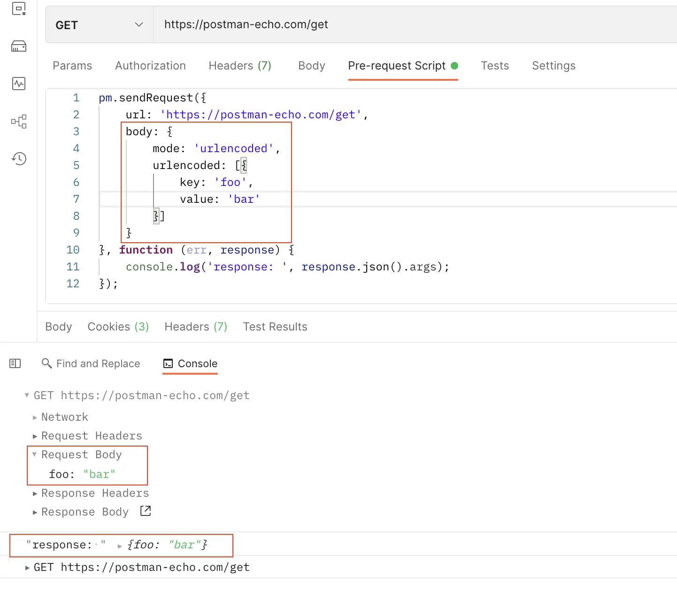
Task: Open Response Body in external viewer icon
Action: pos(145,511)
